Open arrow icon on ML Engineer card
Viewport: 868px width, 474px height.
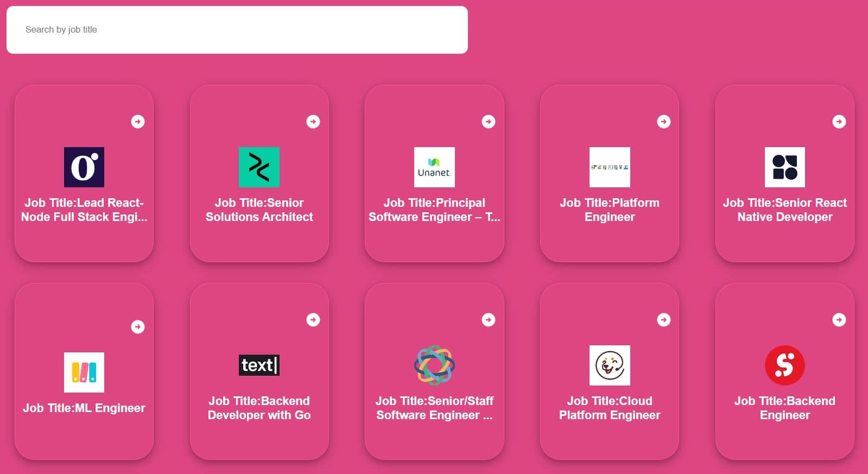click(138, 327)
